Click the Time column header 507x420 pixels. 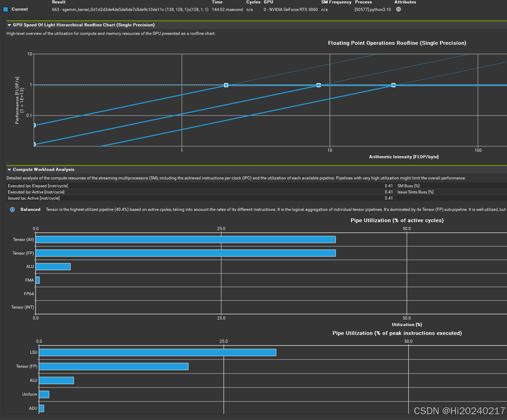click(217, 2)
